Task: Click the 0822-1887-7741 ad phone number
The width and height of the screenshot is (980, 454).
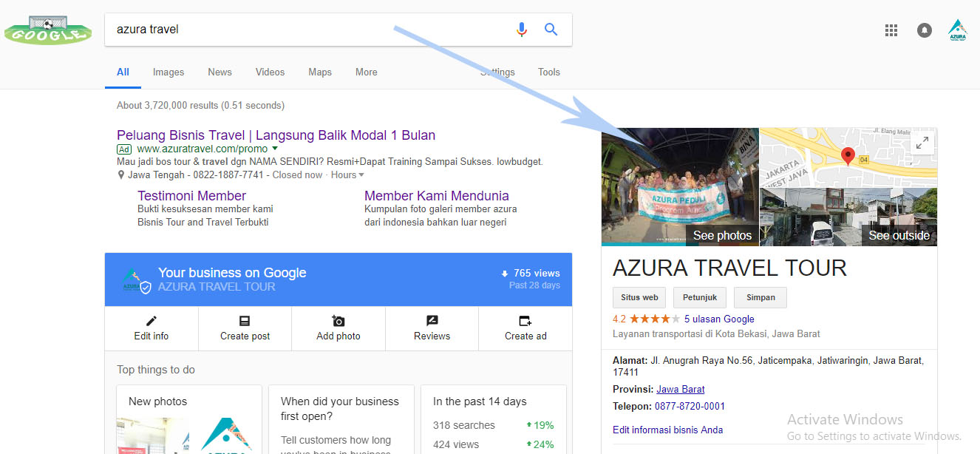Action: (228, 175)
